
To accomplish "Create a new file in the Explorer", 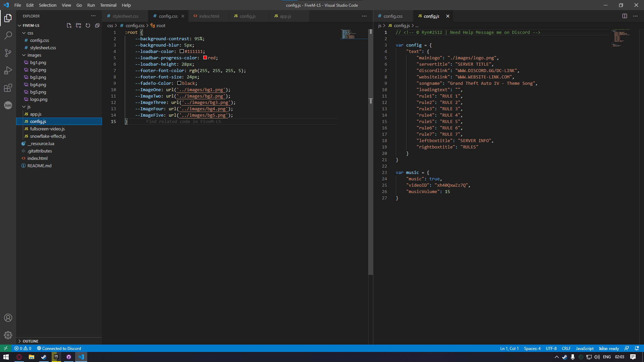I will pyautogui.click(x=69, y=25).
